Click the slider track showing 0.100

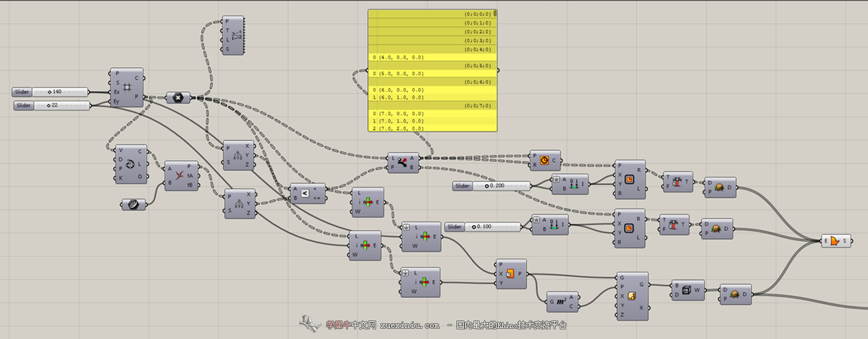[493, 227]
